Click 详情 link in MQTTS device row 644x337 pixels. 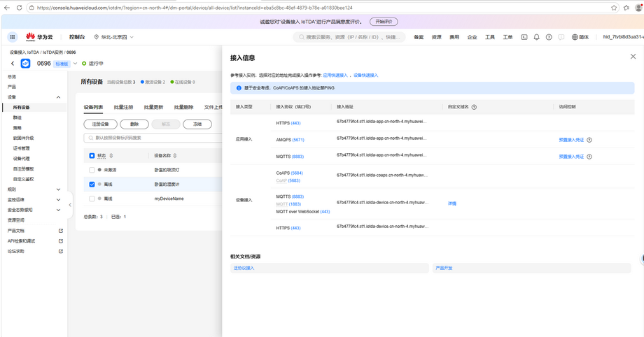coord(452,203)
